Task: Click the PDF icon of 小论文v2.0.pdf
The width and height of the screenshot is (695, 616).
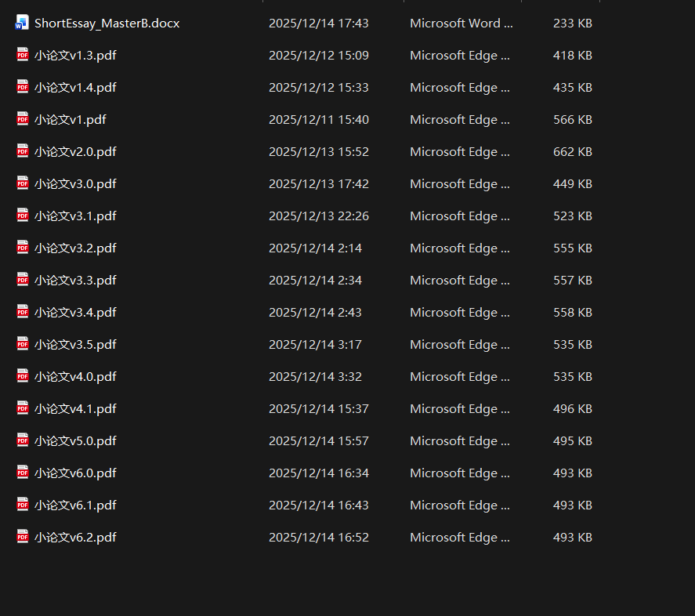Action: 23,151
